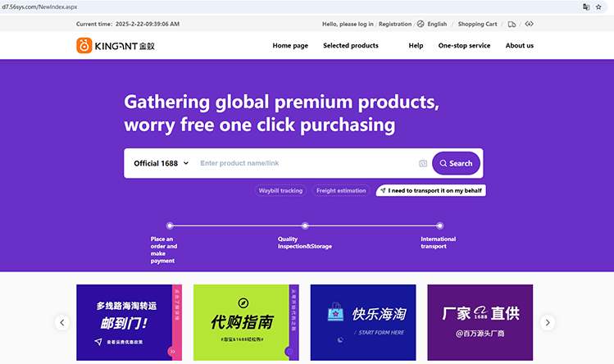Viewport: 614px width, 364px height.
Task: Select the Quality Inspection&Storage step marker
Action: pyautogui.click(x=305, y=225)
